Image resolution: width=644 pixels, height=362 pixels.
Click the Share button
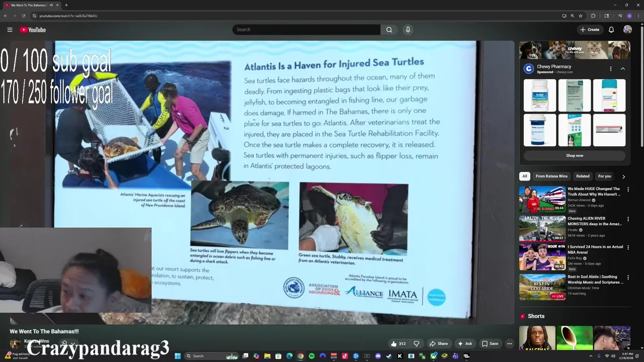click(x=438, y=344)
